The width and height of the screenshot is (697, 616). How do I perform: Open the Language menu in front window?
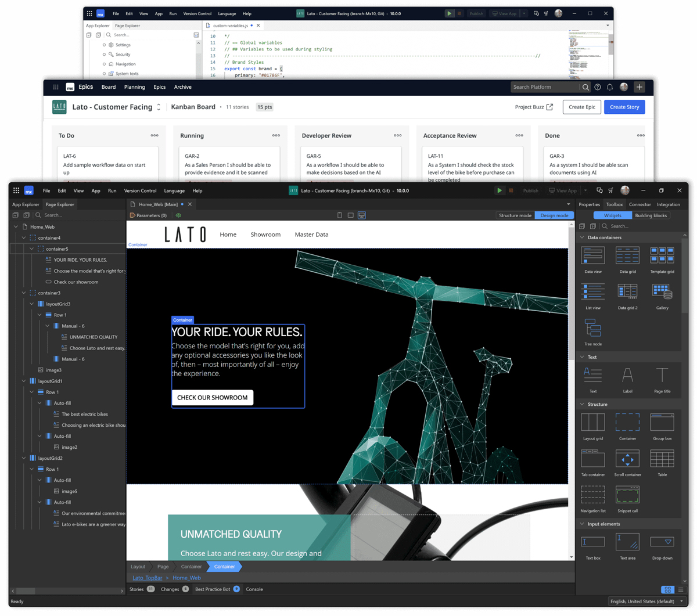point(174,190)
